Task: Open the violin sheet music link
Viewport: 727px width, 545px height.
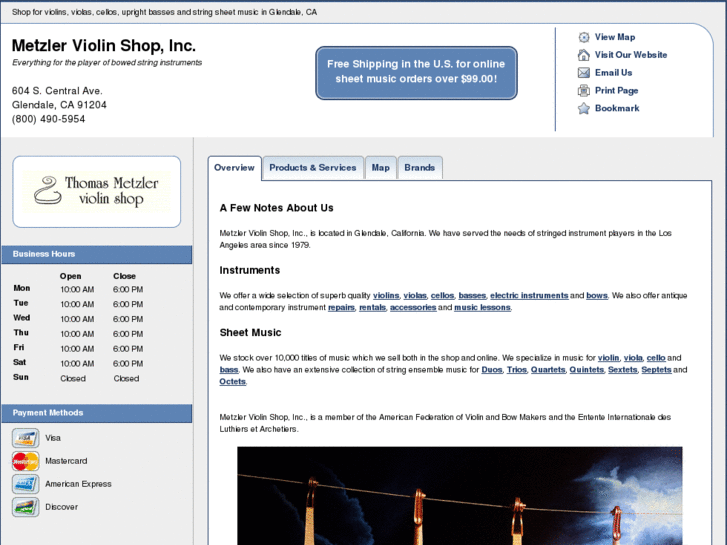Action: point(608,358)
